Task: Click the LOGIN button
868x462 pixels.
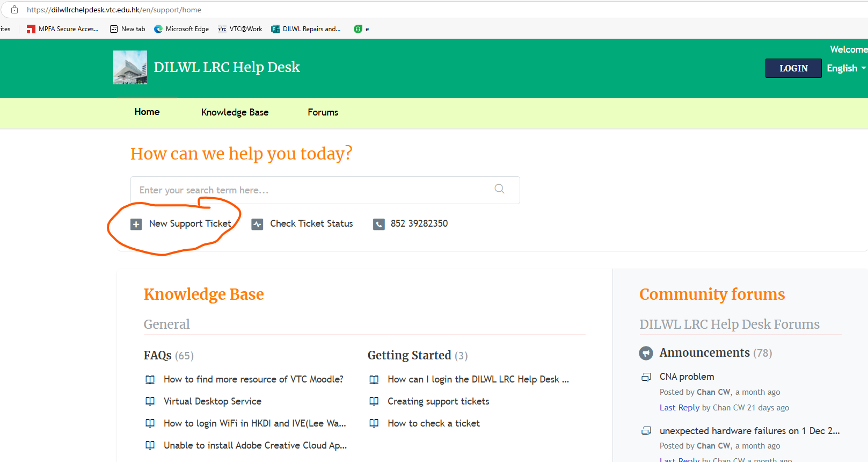Action: [x=793, y=68]
